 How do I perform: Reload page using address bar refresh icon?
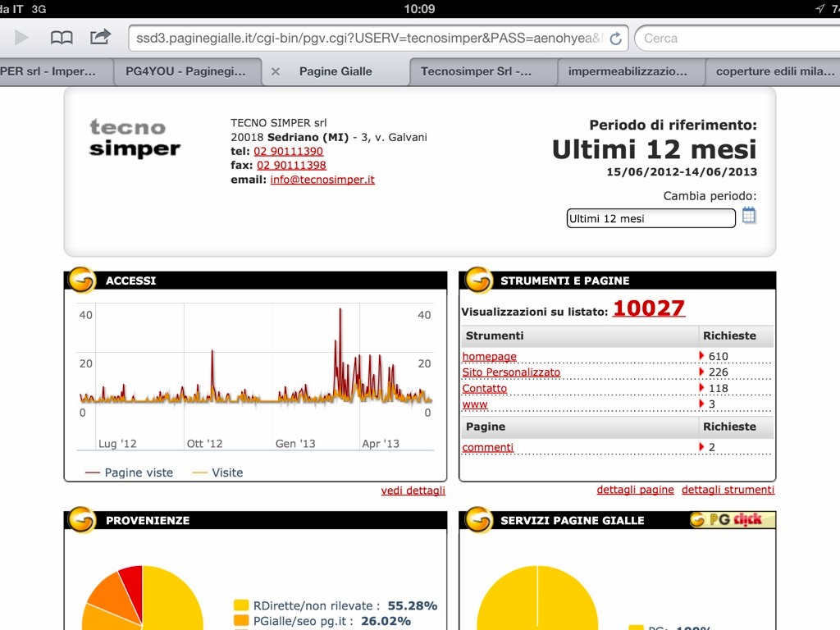pos(615,38)
